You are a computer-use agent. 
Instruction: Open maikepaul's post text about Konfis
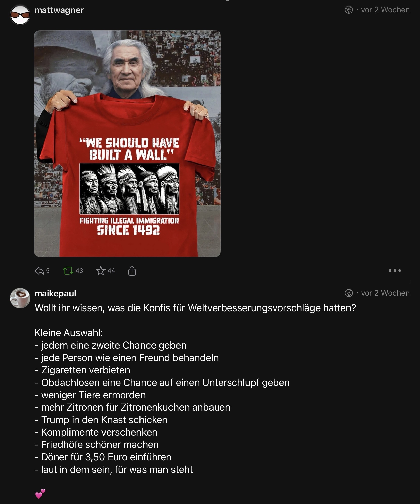click(195, 308)
